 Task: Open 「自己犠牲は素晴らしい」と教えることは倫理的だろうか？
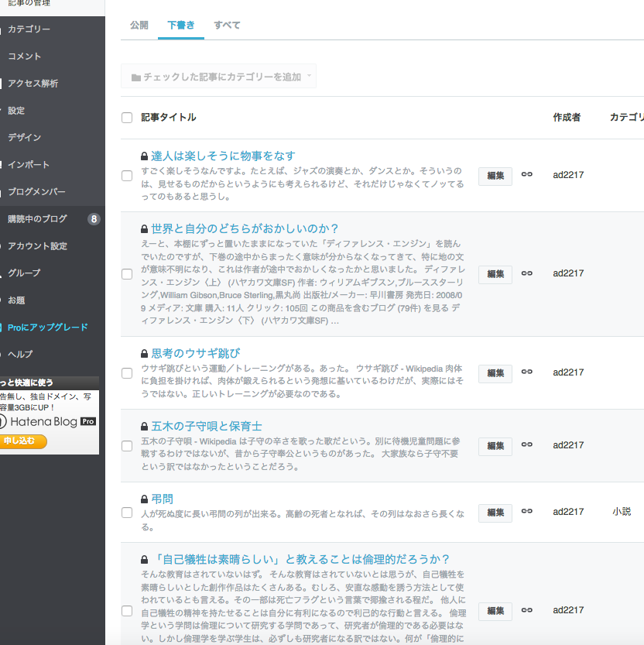[301, 560]
